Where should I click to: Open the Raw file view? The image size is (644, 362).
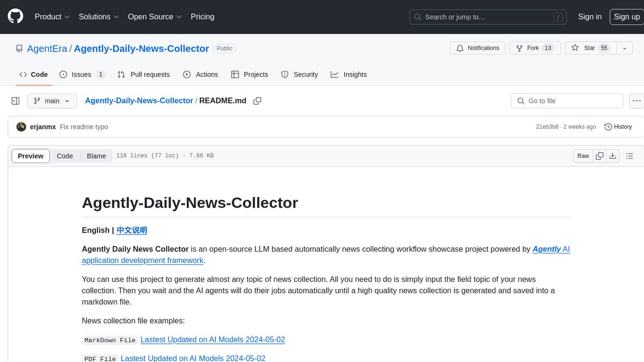(x=583, y=156)
